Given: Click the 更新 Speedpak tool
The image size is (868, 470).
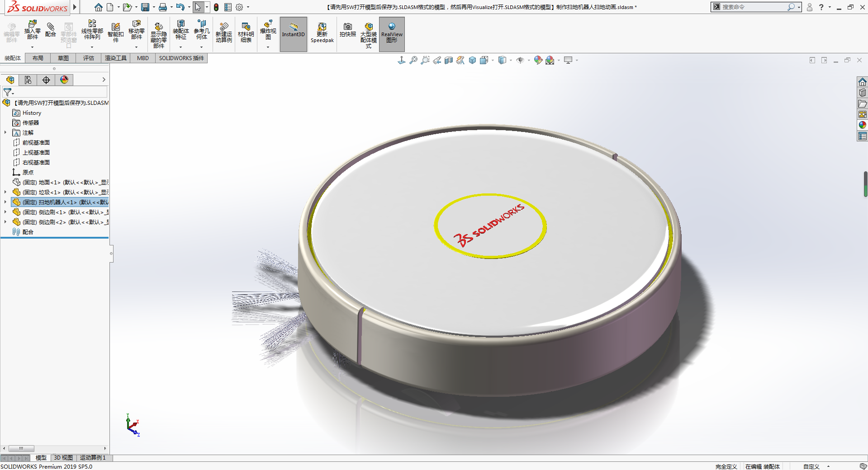Looking at the screenshot, I should tap(322, 33).
